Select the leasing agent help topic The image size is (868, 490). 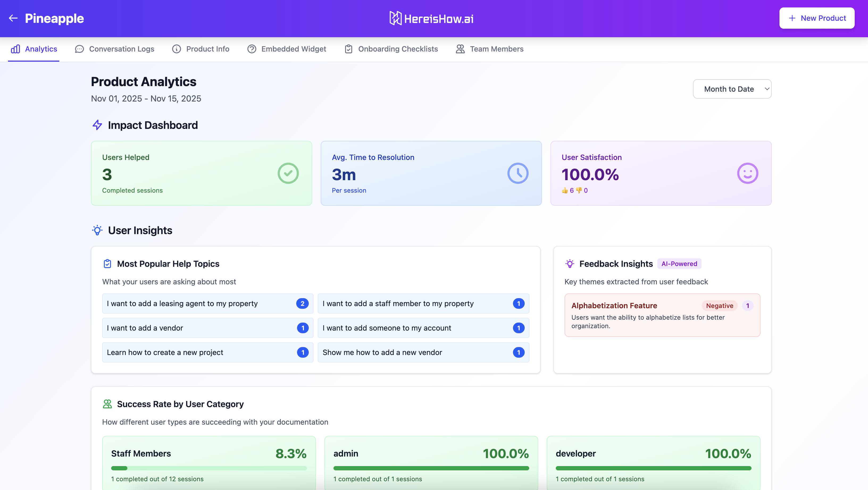tap(207, 303)
